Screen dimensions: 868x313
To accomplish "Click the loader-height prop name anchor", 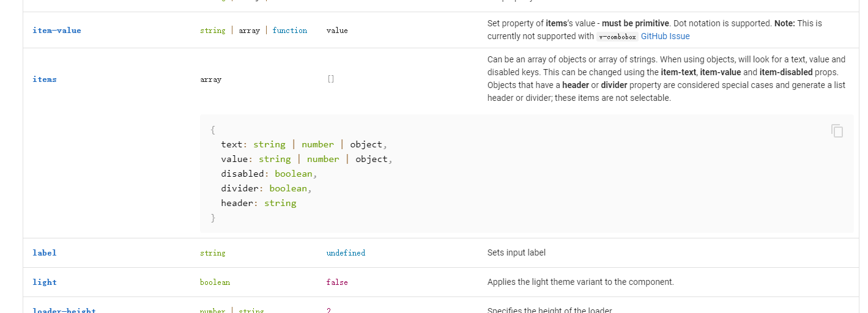I will coord(64,311).
